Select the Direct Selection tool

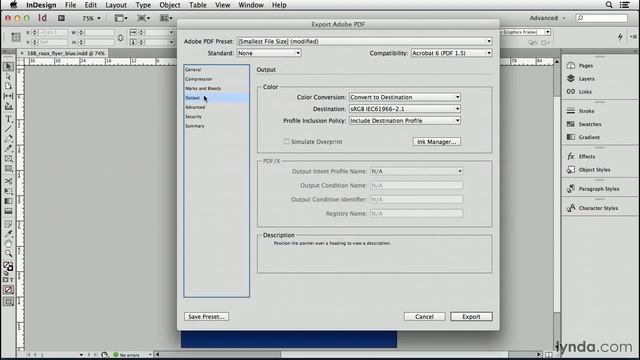[8, 77]
